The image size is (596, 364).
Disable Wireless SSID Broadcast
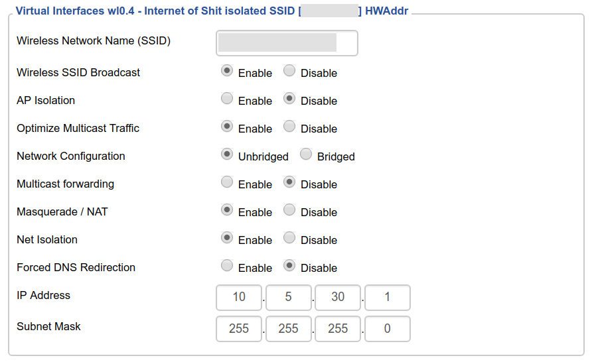point(289,71)
